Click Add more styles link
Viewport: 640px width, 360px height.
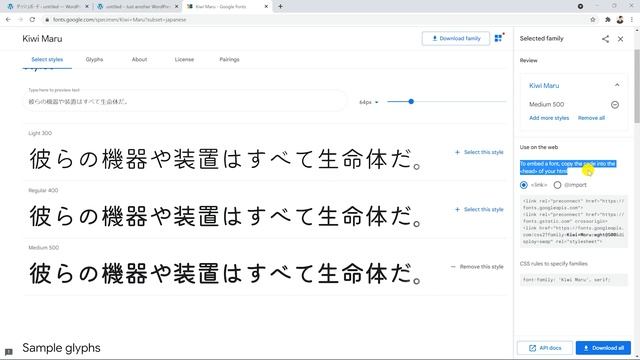[x=549, y=118]
